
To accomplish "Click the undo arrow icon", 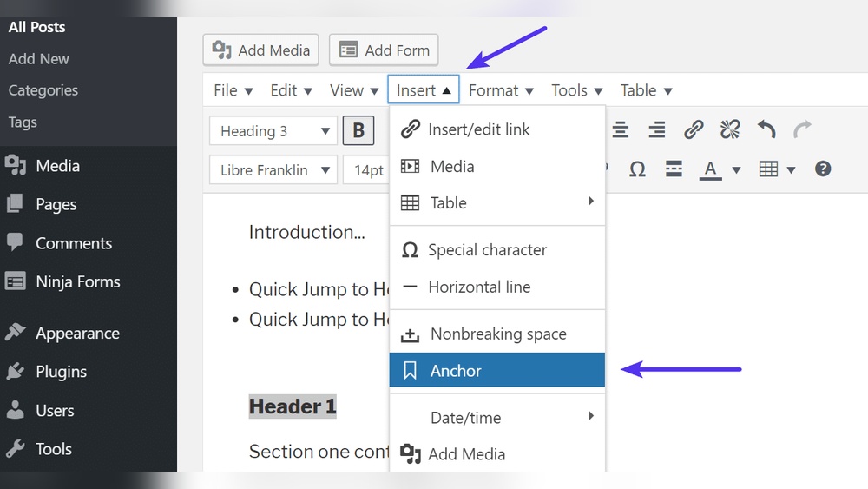I will (x=766, y=129).
